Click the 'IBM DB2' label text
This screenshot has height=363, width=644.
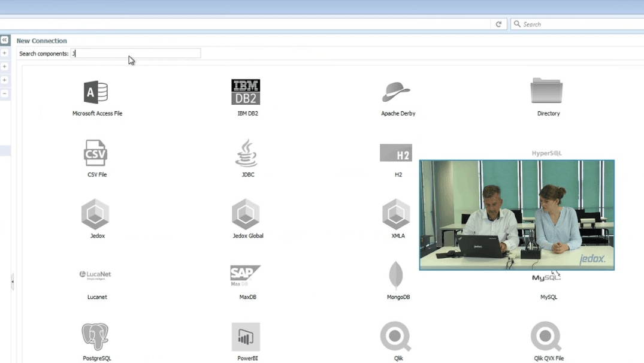(x=247, y=113)
